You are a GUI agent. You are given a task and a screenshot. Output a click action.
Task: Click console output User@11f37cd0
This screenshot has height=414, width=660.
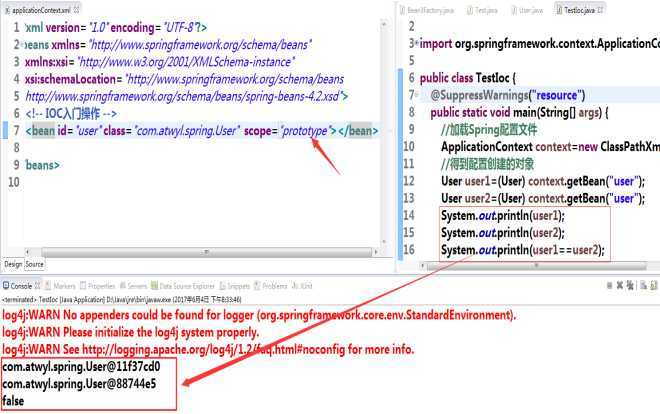(81, 366)
